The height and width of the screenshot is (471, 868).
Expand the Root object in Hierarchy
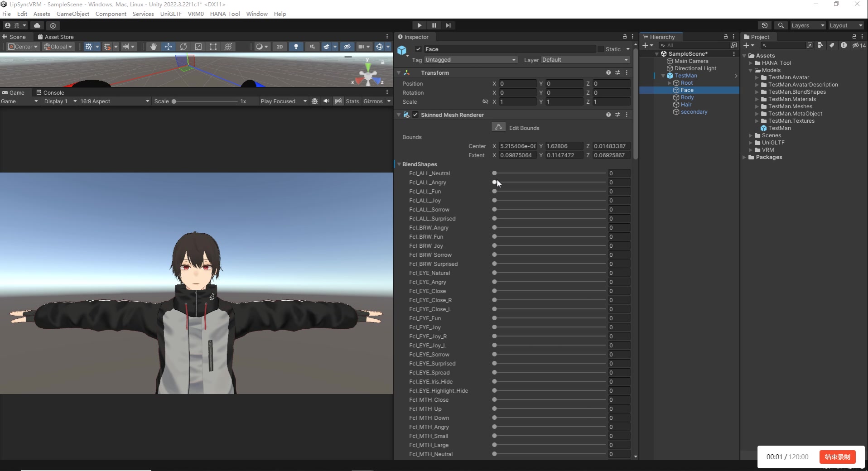[670, 83]
